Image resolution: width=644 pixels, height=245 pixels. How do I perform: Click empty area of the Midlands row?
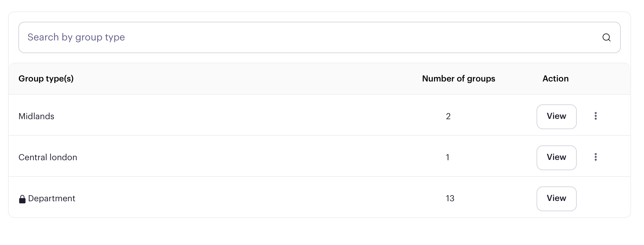click(x=241, y=116)
